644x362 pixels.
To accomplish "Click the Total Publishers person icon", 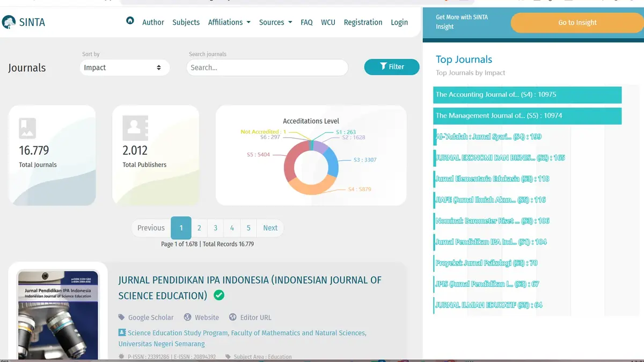I will tap(135, 128).
